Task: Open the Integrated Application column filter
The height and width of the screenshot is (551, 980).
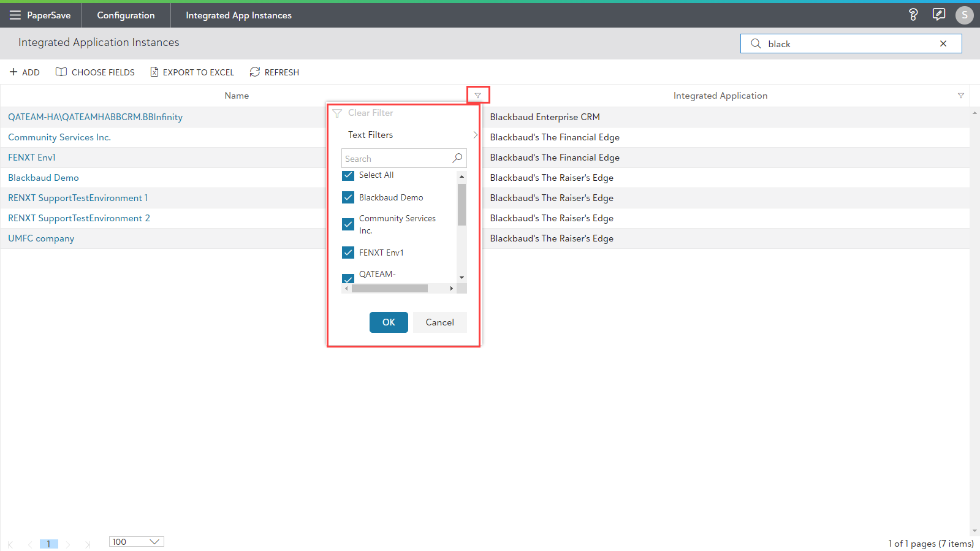Action: click(960, 96)
